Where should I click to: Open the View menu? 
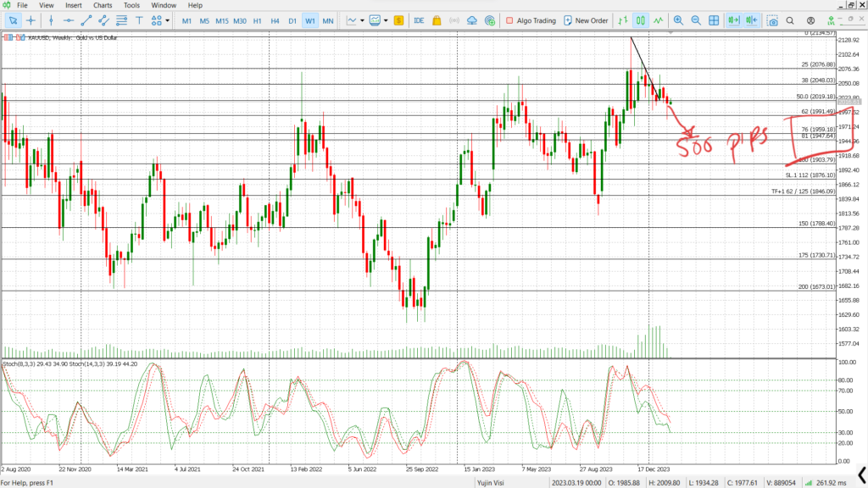point(47,5)
